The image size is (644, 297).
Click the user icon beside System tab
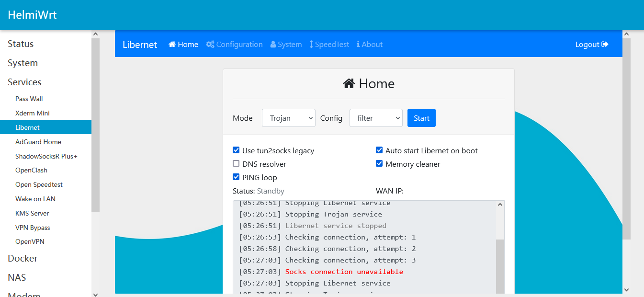273,45
